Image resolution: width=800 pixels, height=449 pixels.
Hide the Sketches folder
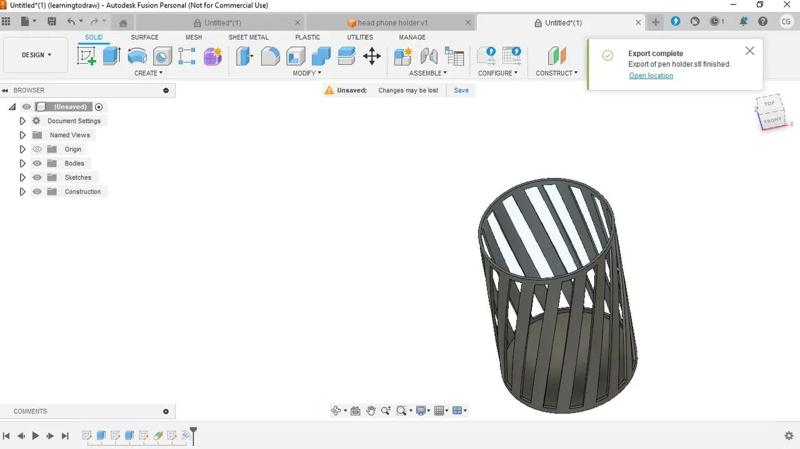click(x=37, y=178)
